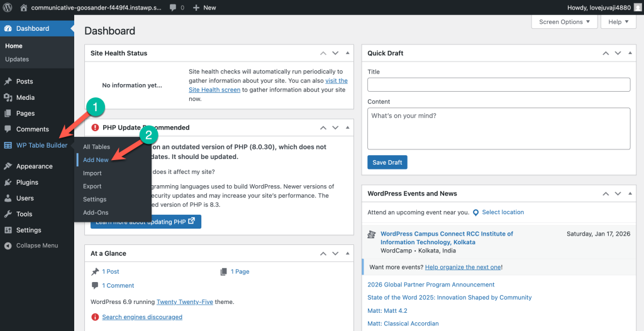Click the Quick Draft Title field

click(499, 85)
